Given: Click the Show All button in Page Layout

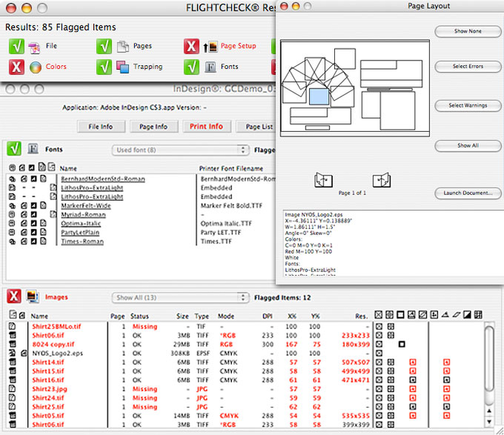Looking at the screenshot, I should point(468,146).
